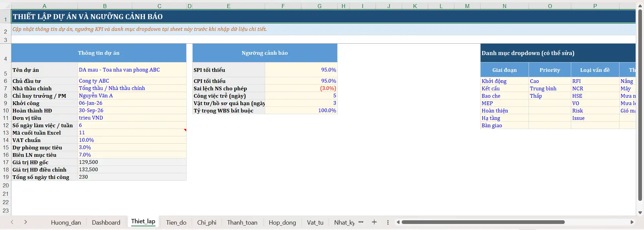The width and height of the screenshot is (644, 230).
Task: Open the Hop_dong sheet tab
Action: tap(282, 222)
